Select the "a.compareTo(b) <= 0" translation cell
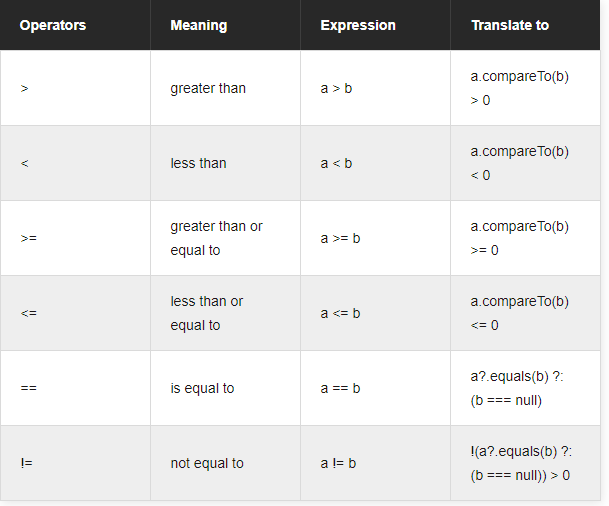 (x=519, y=313)
